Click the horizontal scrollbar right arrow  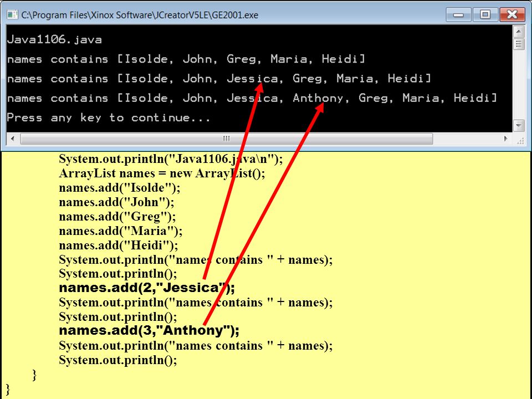[505, 139]
